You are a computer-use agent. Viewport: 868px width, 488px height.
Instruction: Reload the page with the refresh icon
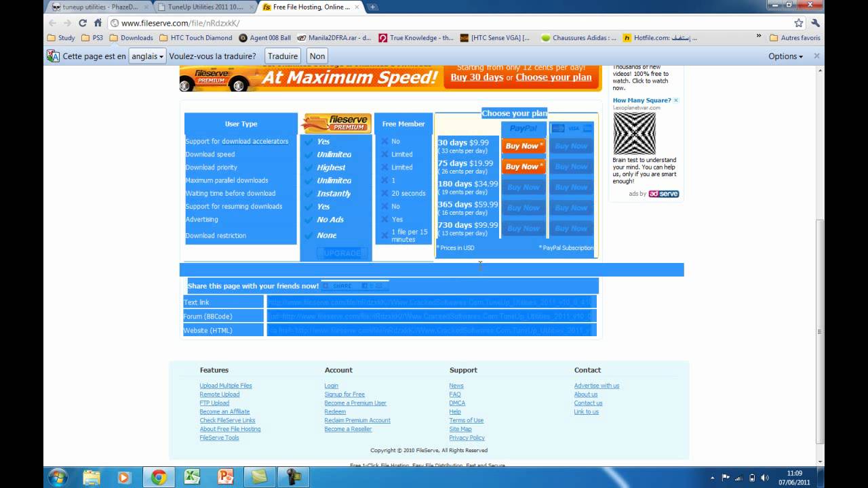pyautogui.click(x=83, y=23)
